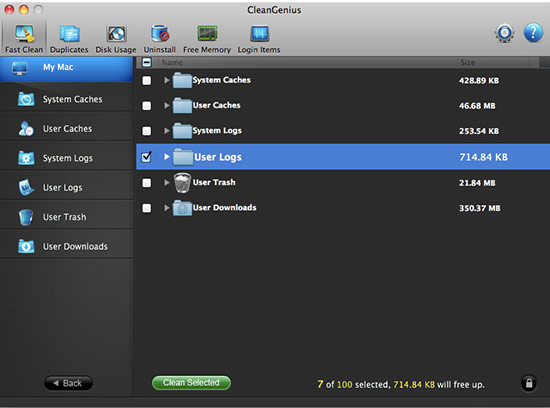Expand the User Trash row
Viewport: 550px width, 408px height.
[x=167, y=183]
